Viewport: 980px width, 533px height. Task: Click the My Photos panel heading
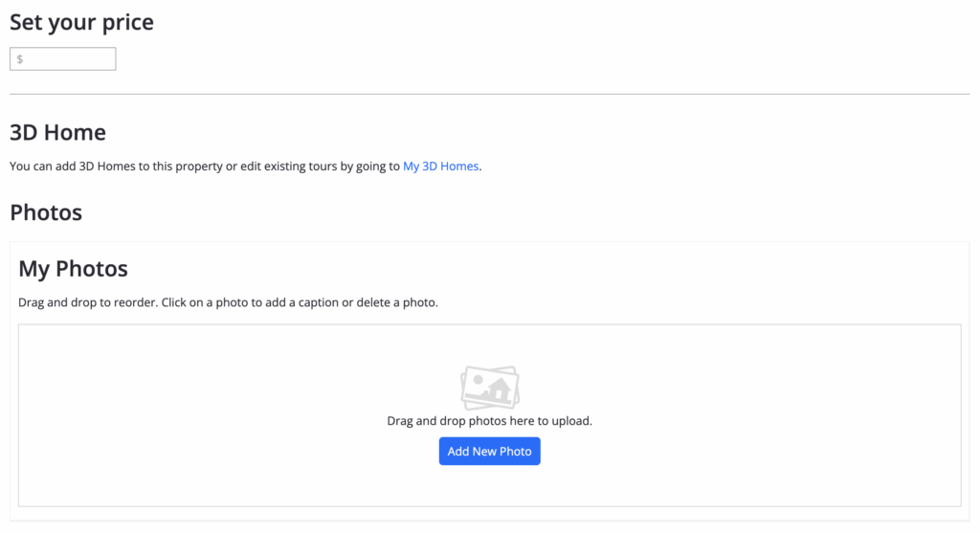coord(73,269)
